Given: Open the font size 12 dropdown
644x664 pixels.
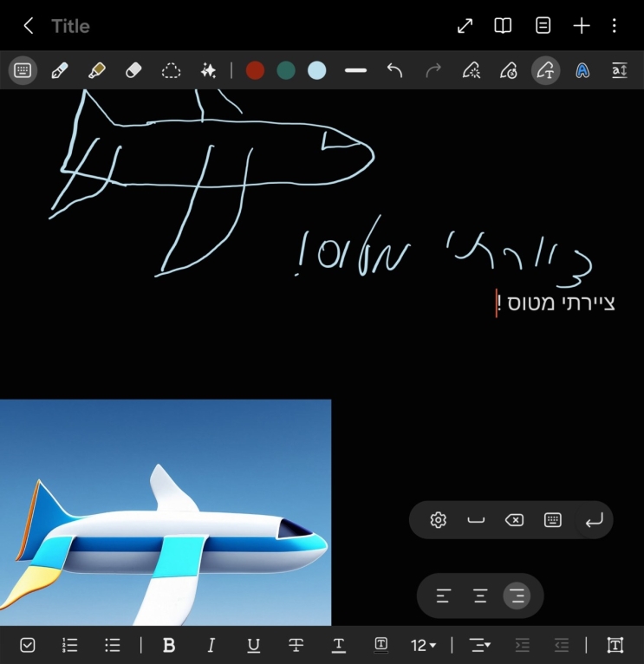Looking at the screenshot, I should [423, 646].
